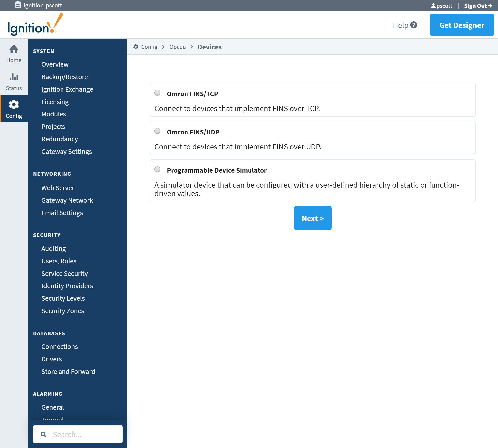The image size is (498, 448).
Task: Click the user account icon near pscott
Action: [x=433, y=5]
